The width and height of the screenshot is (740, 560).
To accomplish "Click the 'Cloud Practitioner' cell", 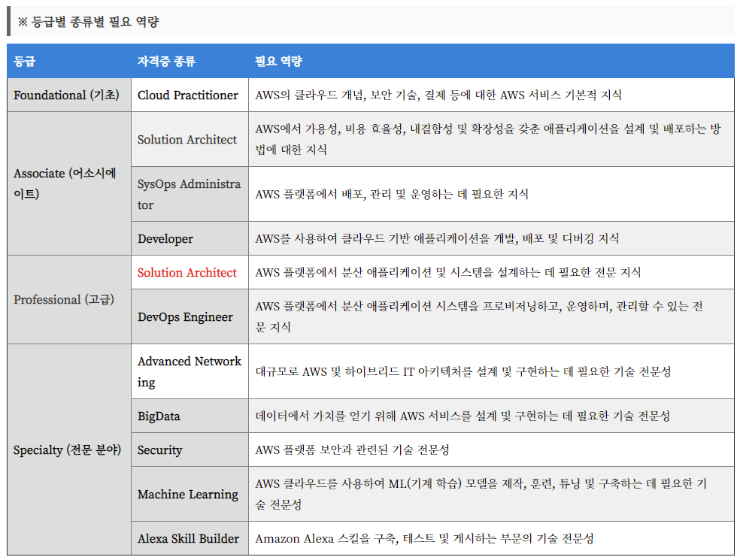I will [190, 95].
